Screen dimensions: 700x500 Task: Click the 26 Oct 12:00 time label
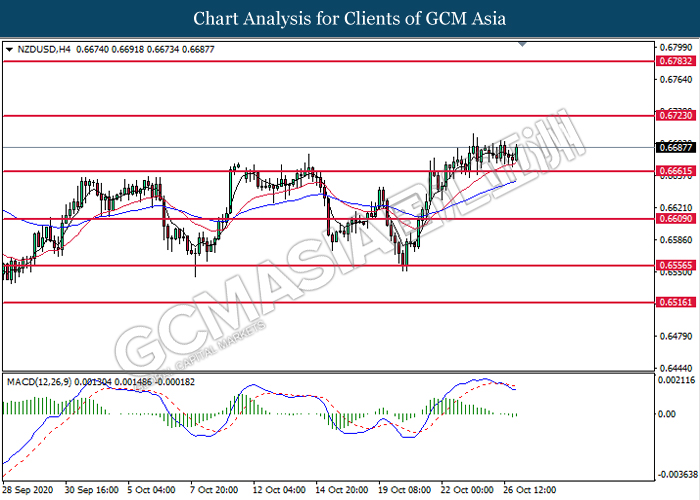coord(530,490)
